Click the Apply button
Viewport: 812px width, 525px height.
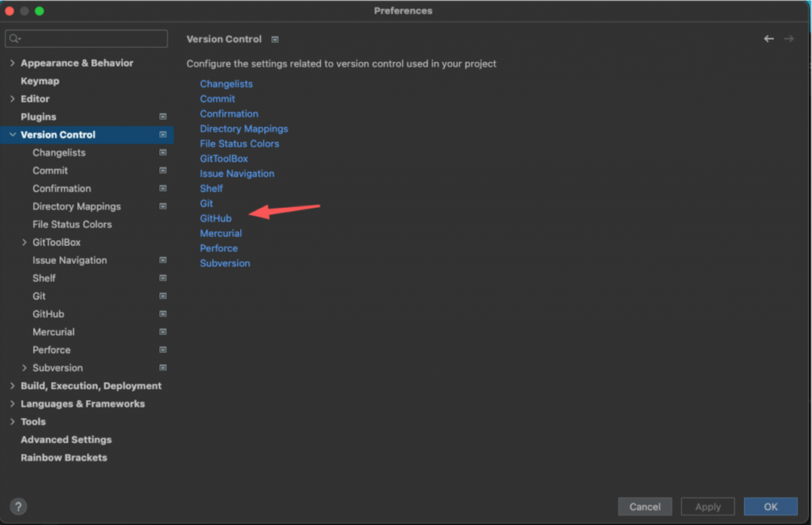[x=707, y=506]
